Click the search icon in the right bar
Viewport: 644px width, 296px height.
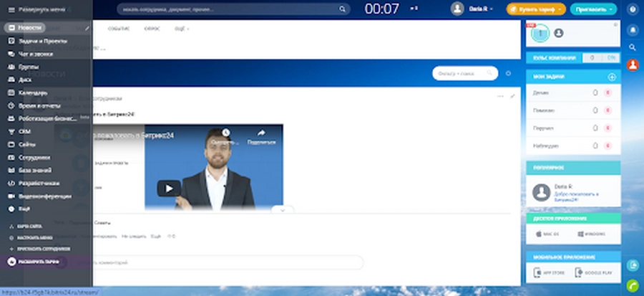pos(633,47)
